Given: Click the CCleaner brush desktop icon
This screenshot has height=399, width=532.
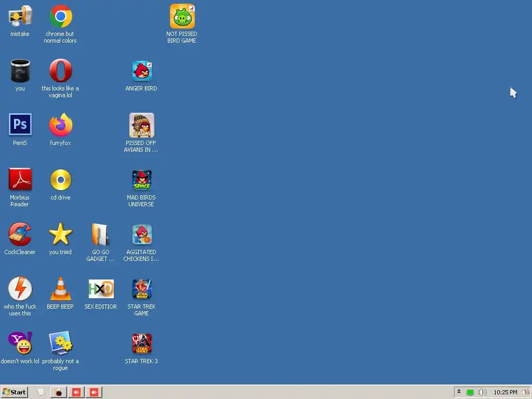Looking at the screenshot, I should (20, 234).
